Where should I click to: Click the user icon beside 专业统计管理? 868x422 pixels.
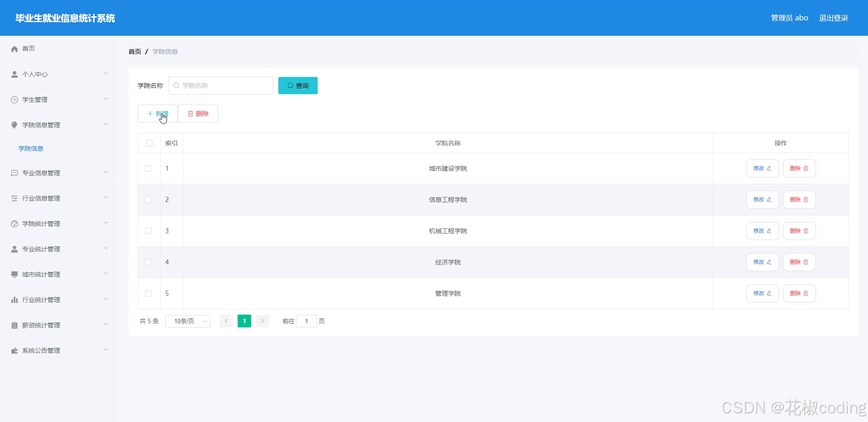click(14, 249)
